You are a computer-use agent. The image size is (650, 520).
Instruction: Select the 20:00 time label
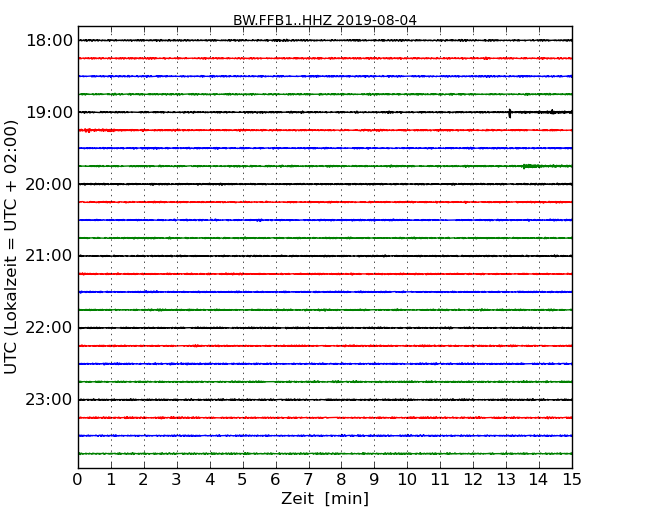click(49, 185)
